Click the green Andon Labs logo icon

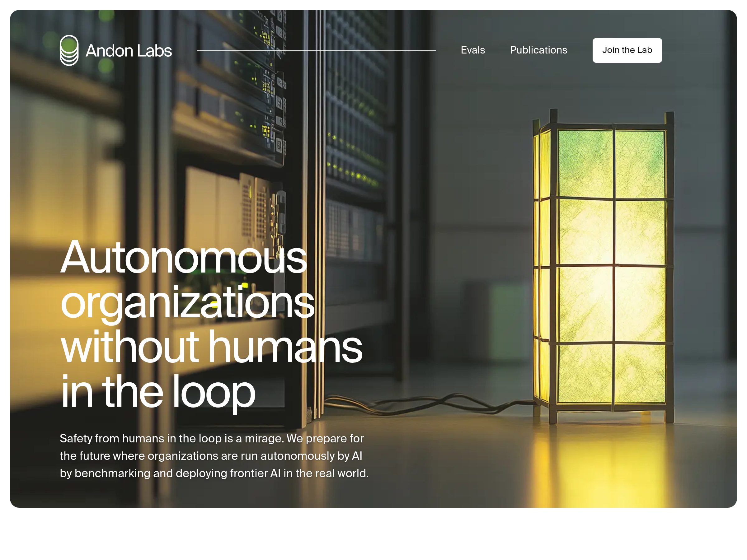tap(69, 50)
